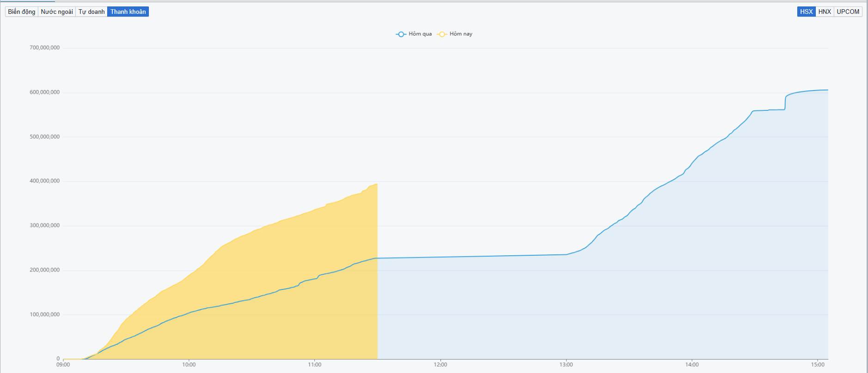Click the 13:00 time axis label
The image size is (868, 373).
click(566, 365)
